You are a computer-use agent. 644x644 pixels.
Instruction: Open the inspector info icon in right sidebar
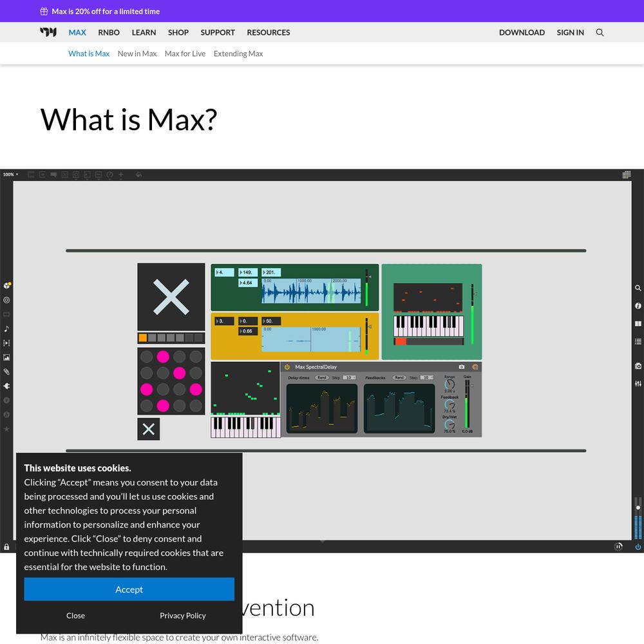coord(638,306)
